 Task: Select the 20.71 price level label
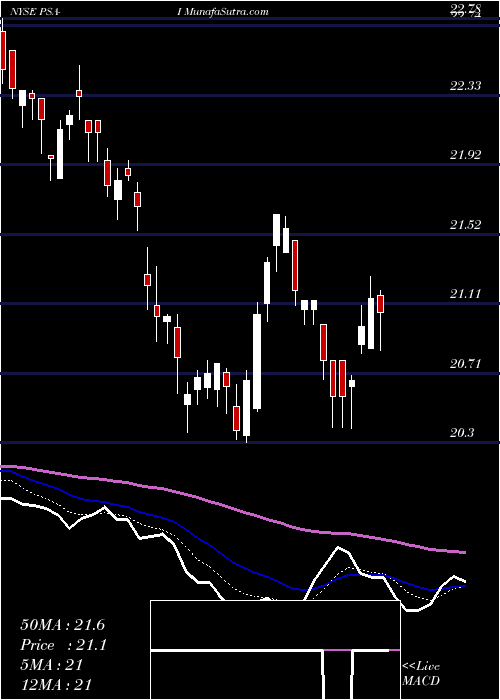(x=466, y=363)
